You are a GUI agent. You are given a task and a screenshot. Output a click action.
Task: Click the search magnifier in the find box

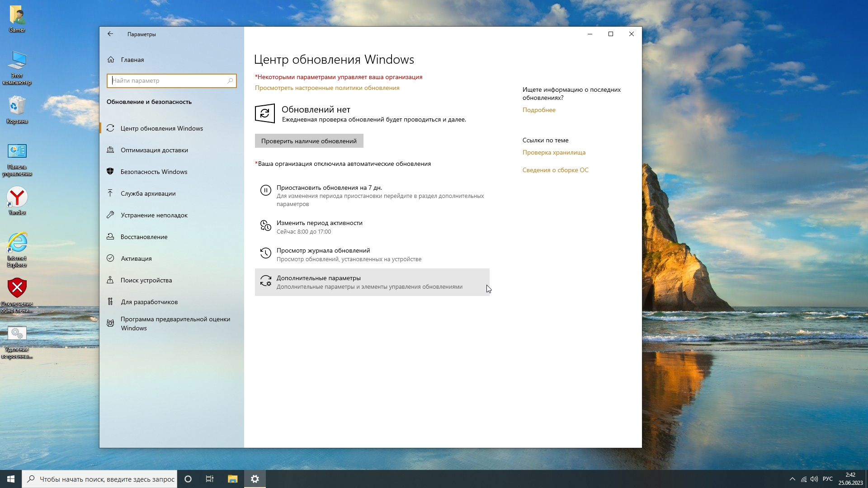point(230,81)
